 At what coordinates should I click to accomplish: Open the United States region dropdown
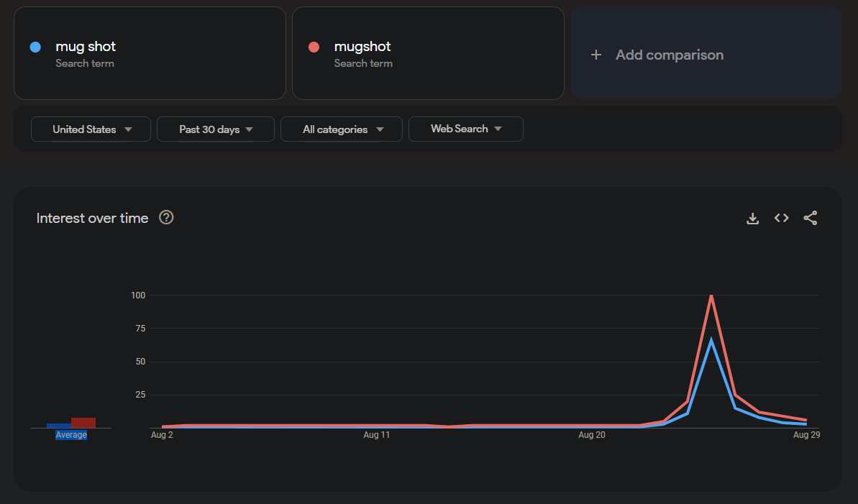pos(91,129)
